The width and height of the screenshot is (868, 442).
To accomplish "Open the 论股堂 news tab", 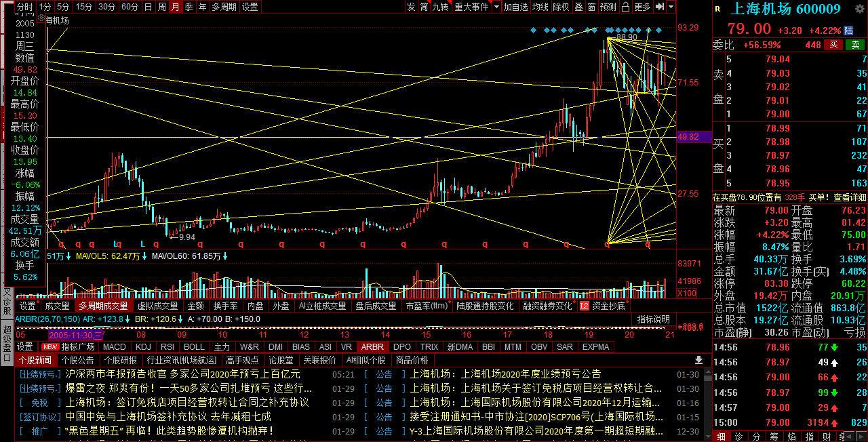I will (281, 360).
